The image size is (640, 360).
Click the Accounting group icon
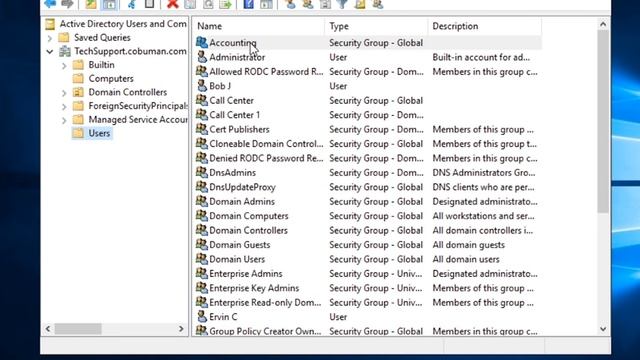point(202,42)
